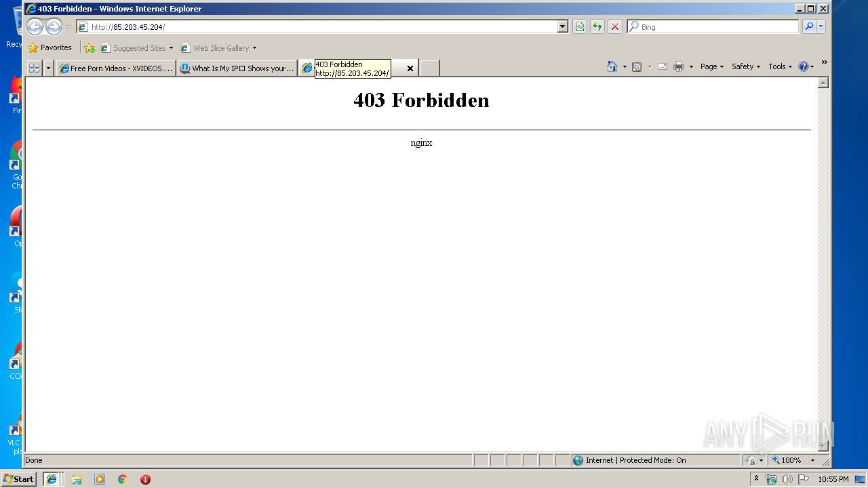Expand command bar overflow chevron
The width and height of the screenshot is (868, 488).
tap(824, 62)
